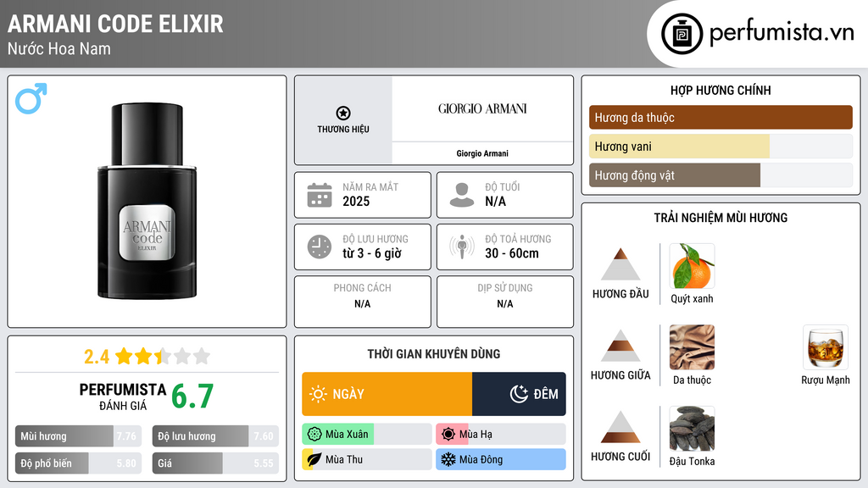The width and height of the screenshot is (868, 488).
Task: Click the Mùa Đông season bar
Action: coord(500,459)
